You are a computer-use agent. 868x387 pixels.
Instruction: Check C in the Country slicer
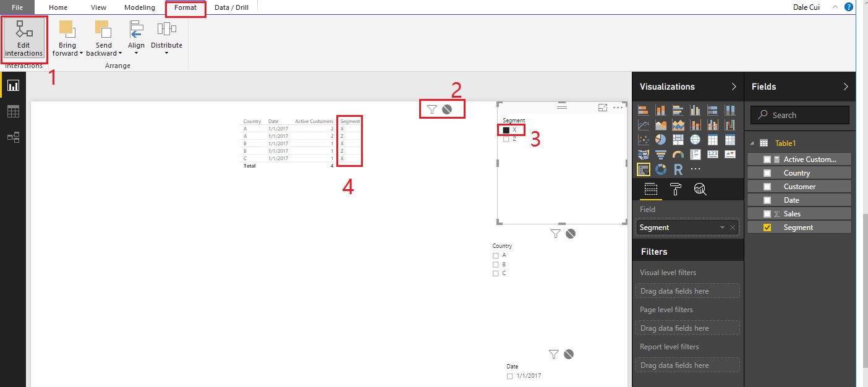pos(496,273)
